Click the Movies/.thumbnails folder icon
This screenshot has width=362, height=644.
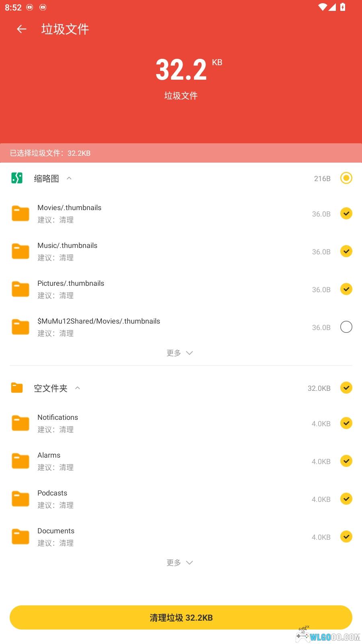[20, 213]
